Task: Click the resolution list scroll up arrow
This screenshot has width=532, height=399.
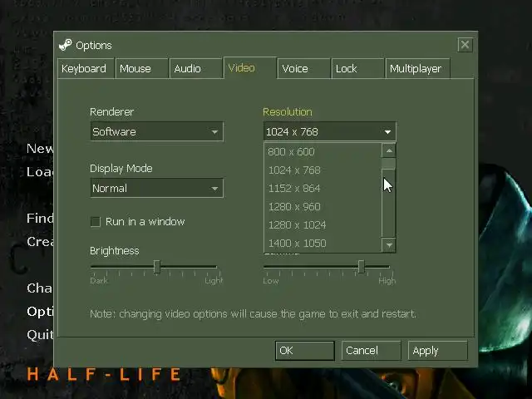Action: click(x=389, y=150)
